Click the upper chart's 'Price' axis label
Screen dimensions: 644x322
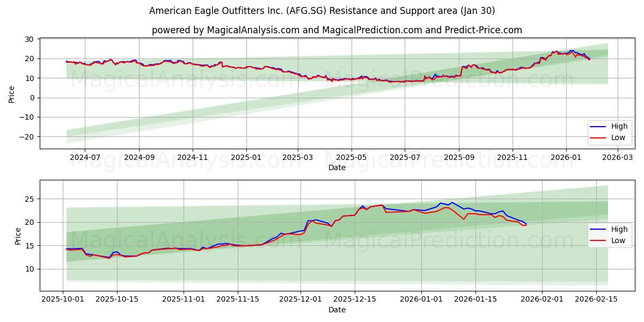[11, 93]
